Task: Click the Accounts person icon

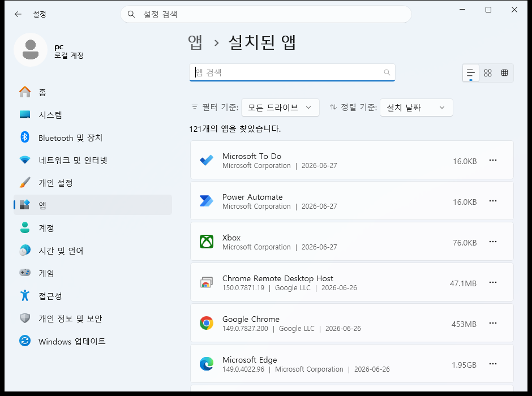Action: click(25, 227)
